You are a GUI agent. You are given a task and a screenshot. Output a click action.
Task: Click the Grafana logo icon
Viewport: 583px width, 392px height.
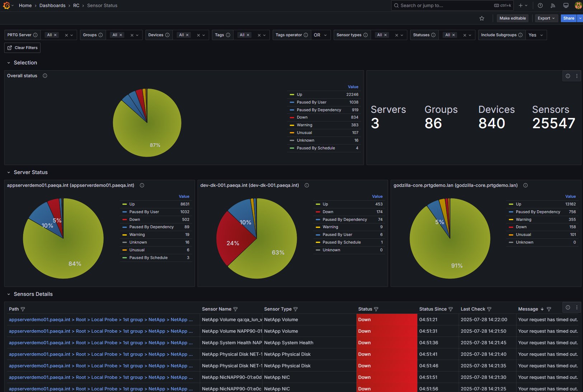tap(6, 5)
